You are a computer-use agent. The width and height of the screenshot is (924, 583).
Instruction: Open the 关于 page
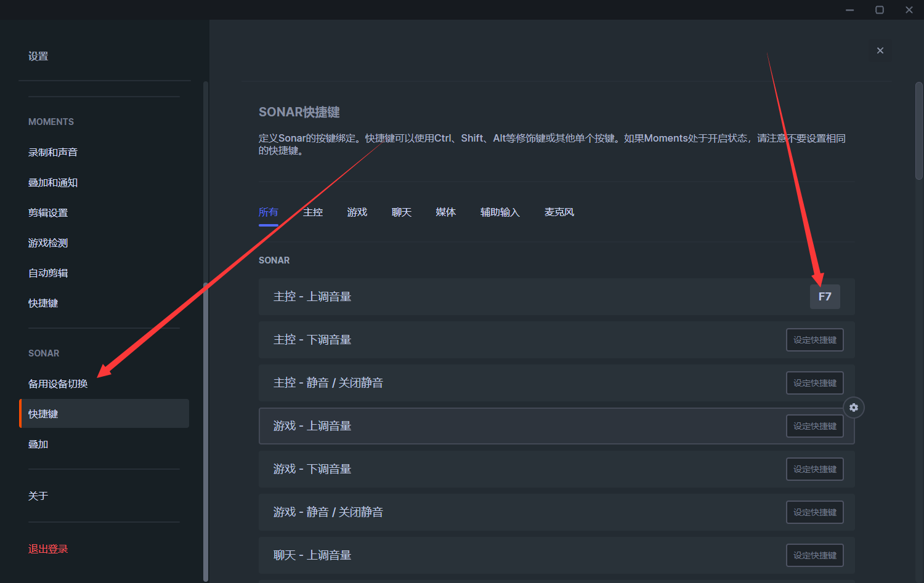point(38,496)
